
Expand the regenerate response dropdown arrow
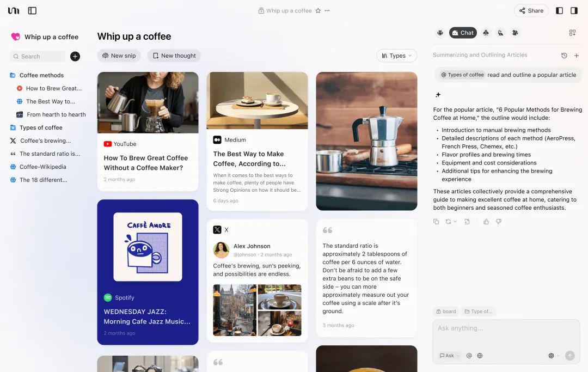point(455,222)
